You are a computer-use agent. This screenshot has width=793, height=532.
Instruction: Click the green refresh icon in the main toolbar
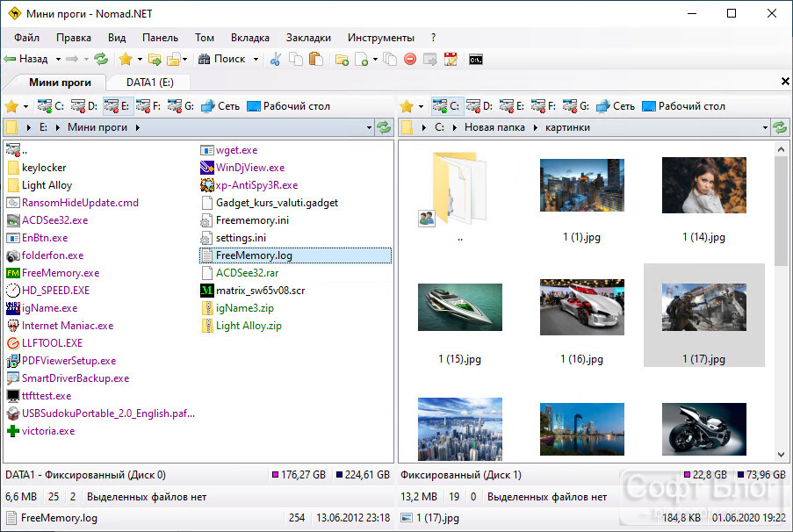pyautogui.click(x=101, y=59)
